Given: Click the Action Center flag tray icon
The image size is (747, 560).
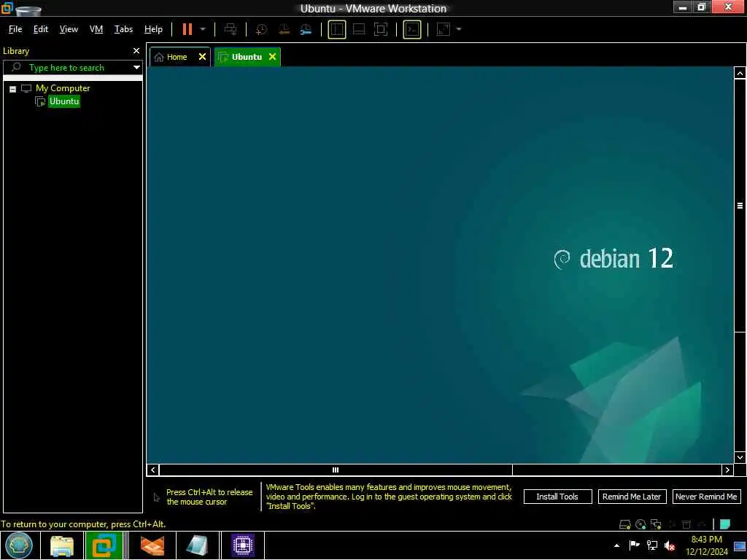Looking at the screenshot, I should pos(635,545).
